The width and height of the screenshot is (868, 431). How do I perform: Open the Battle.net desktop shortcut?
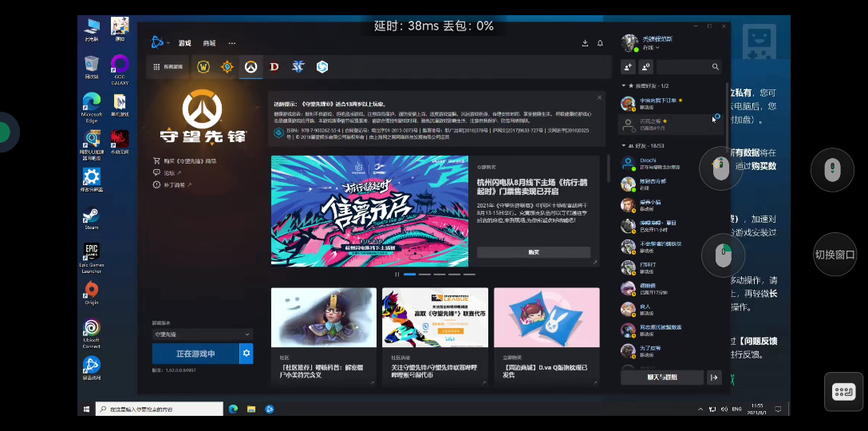coord(91,369)
